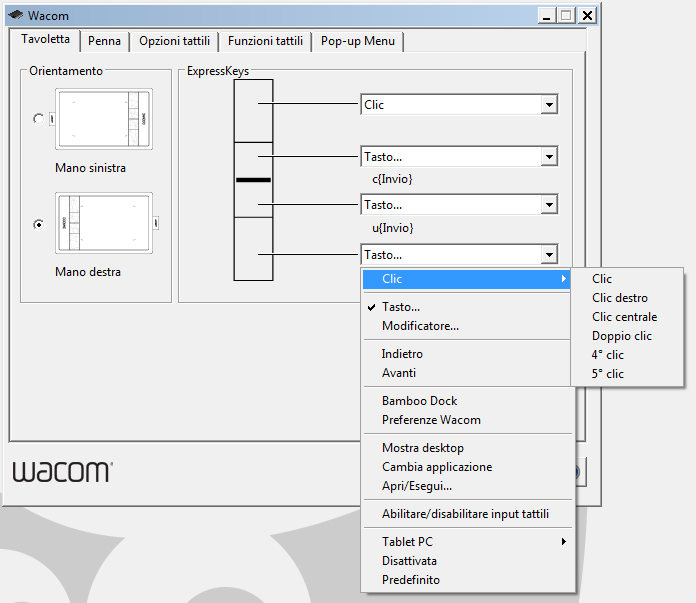Image resolution: width=696 pixels, height=603 pixels.
Task: Choose Mostra desktop in the menu
Action: click(468, 448)
